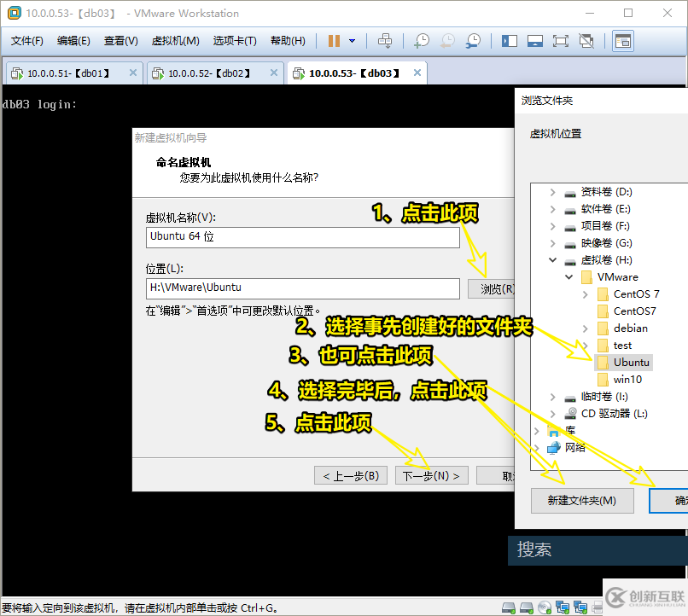Collapse the VMware folder node

tap(569, 277)
